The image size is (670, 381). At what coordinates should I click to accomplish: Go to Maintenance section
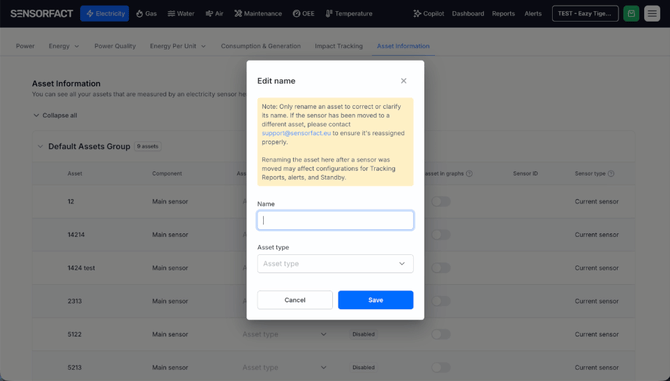258,14
